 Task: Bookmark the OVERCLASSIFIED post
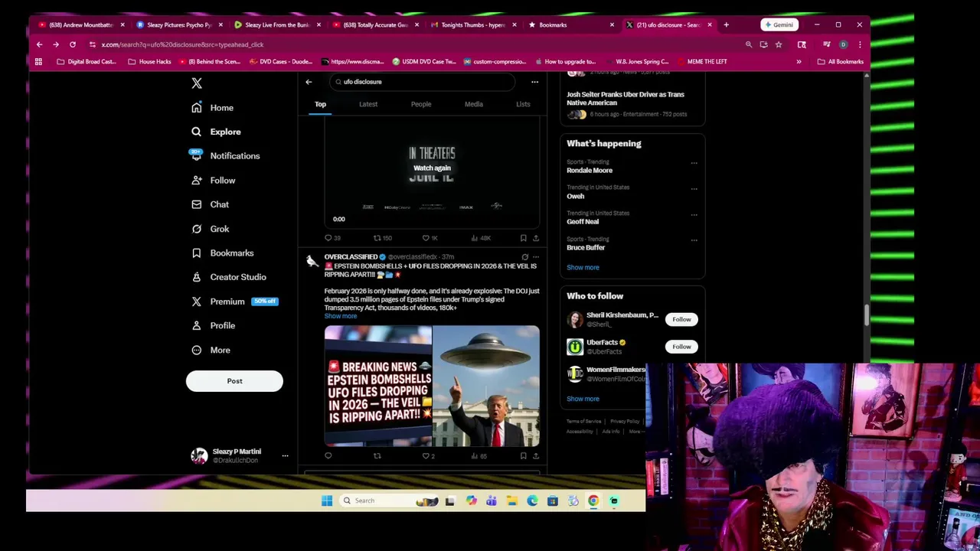523,456
